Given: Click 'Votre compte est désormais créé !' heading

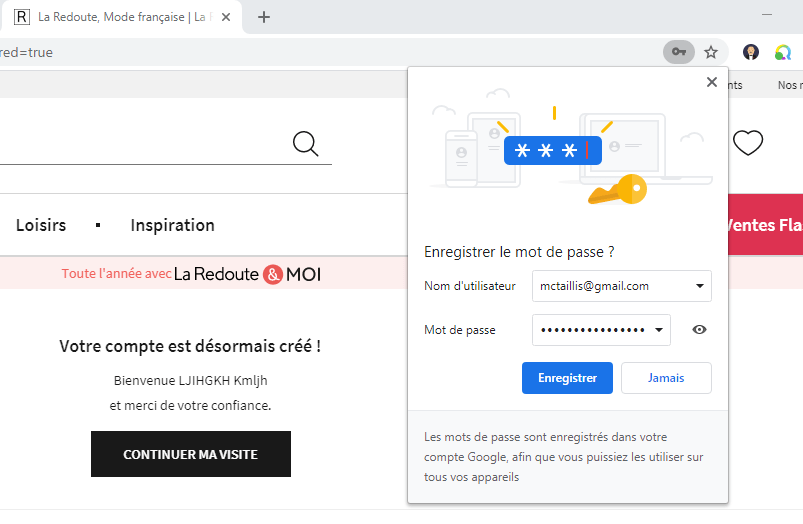Looking at the screenshot, I should click(x=190, y=346).
